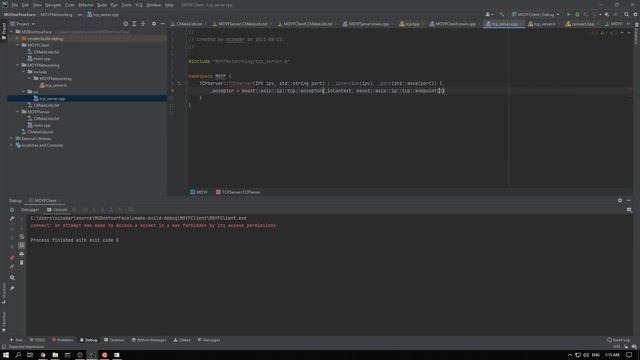Viewport: 640px width, 360px height.
Task: Switch to the connect.hpp editor tab
Action: (582, 24)
